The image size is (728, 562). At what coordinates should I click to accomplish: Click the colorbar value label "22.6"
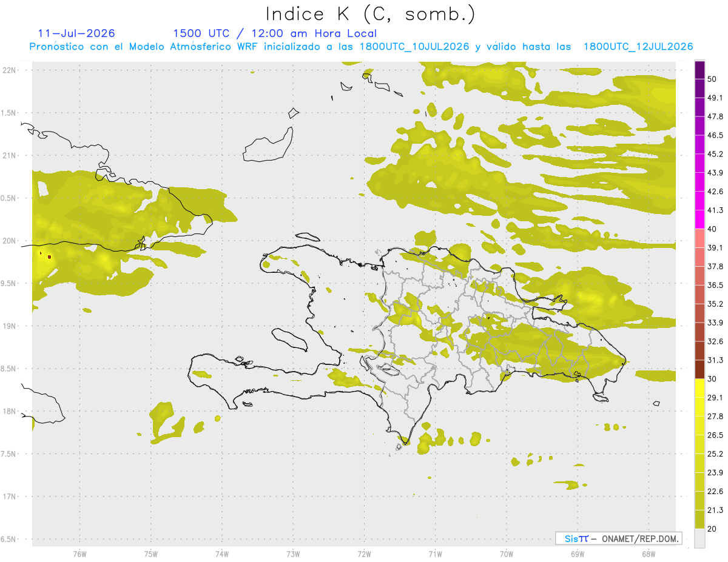[x=715, y=491]
